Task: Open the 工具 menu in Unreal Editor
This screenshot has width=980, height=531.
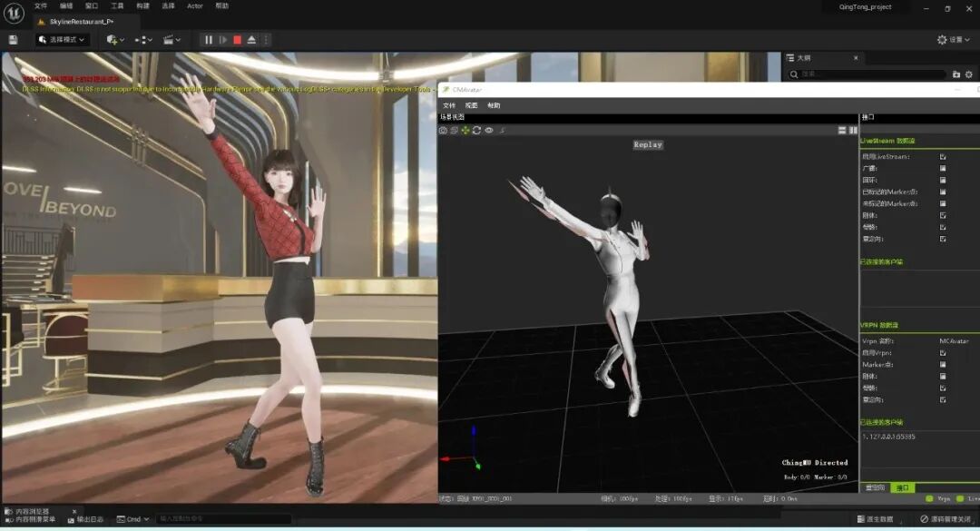Action: (x=117, y=6)
